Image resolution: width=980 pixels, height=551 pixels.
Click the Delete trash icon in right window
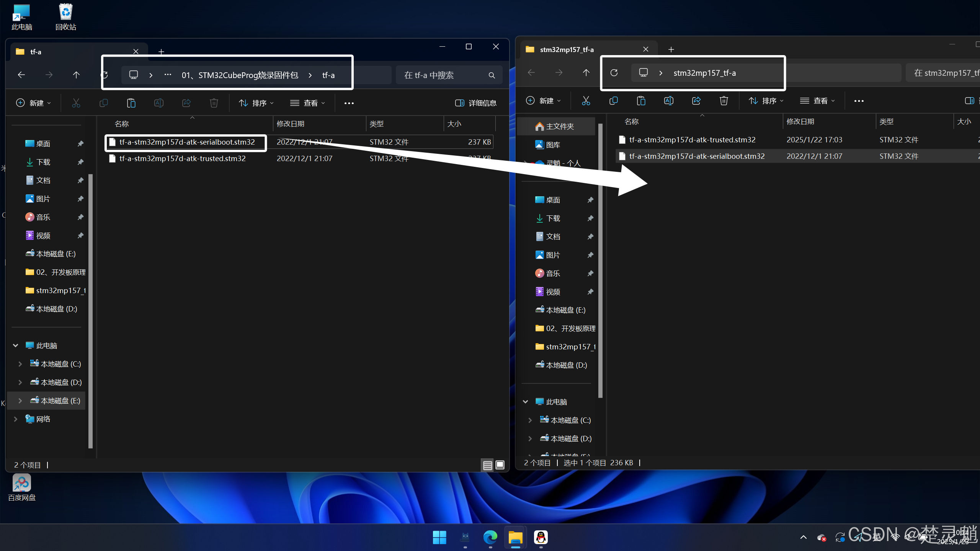click(x=724, y=101)
